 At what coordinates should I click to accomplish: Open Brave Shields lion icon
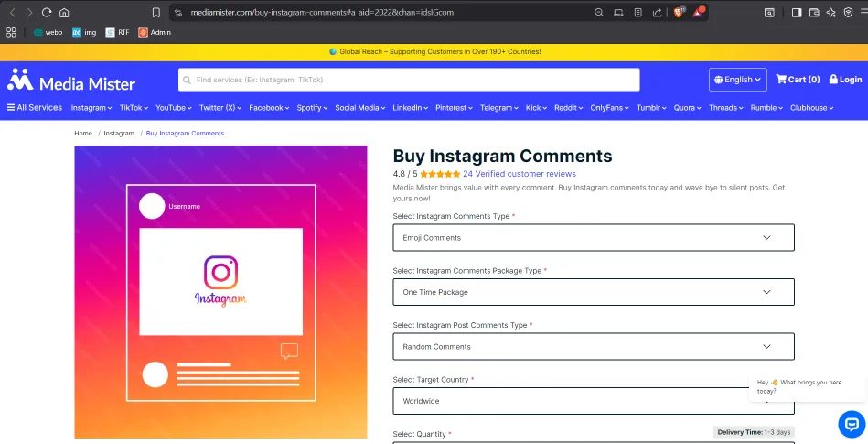(x=679, y=12)
